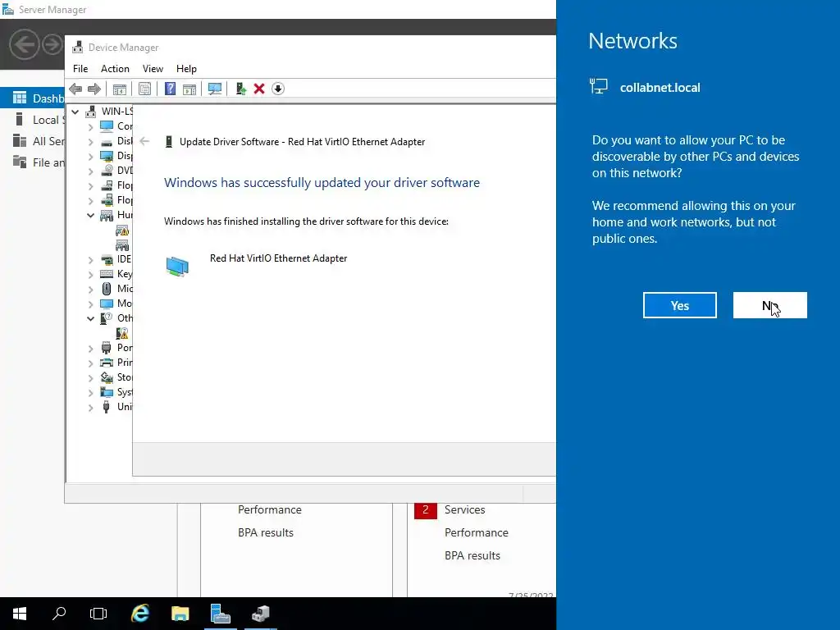The width and height of the screenshot is (840, 630).
Task: Click the Monitors category icon
Action: [107, 304]
